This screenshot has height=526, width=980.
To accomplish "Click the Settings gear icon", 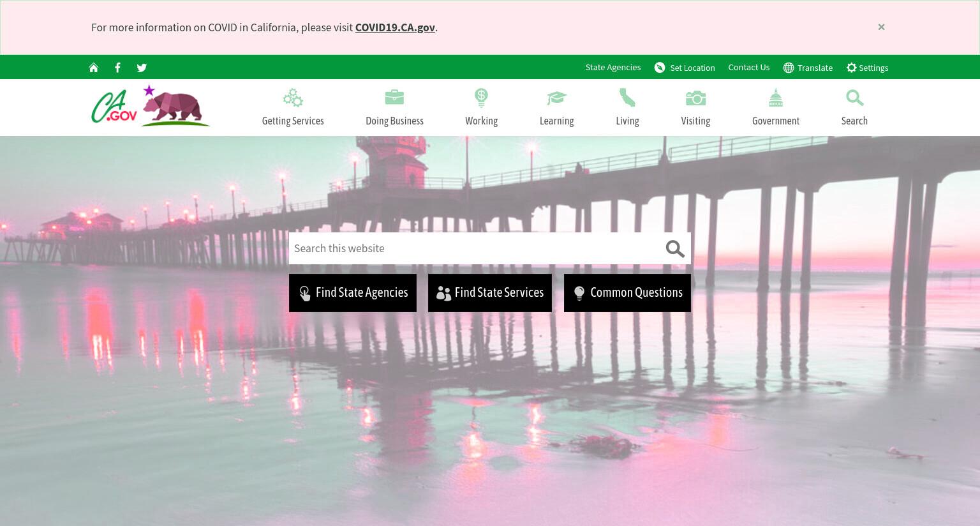I will (x=851, y=68).
